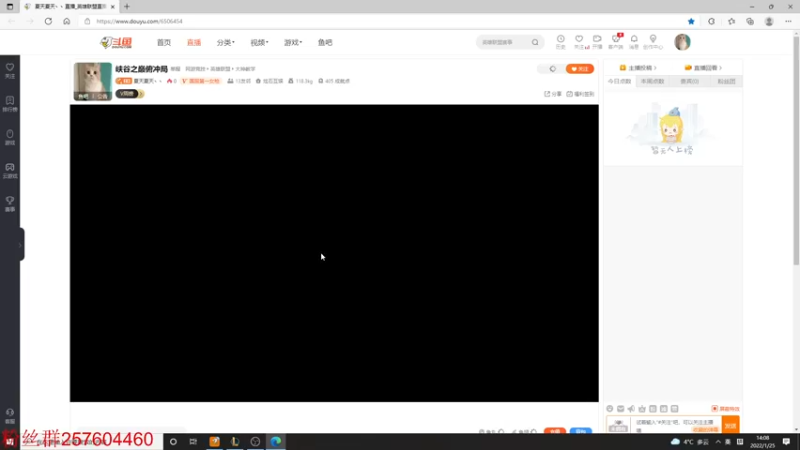This screenshot has width=800, height=450.
Task: Toggle the switch left of the follow button
Action: tap(553, 69)
